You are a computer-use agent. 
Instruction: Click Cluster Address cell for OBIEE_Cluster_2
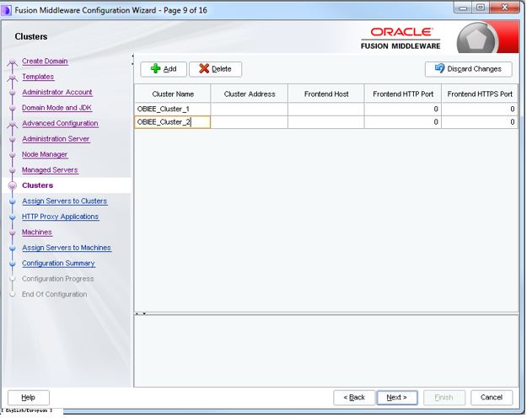[250, 122]
